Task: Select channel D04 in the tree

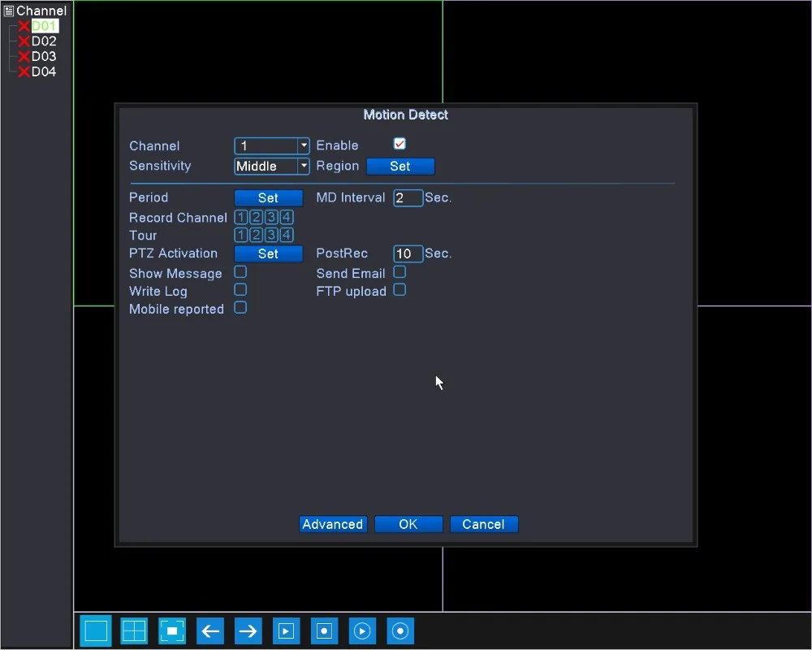Action: (44, 71)
